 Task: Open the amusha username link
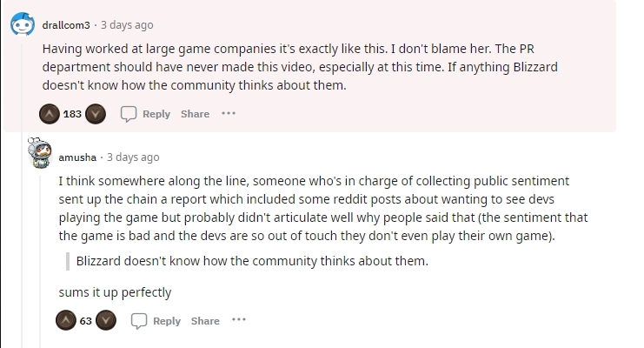pos(77,157)
